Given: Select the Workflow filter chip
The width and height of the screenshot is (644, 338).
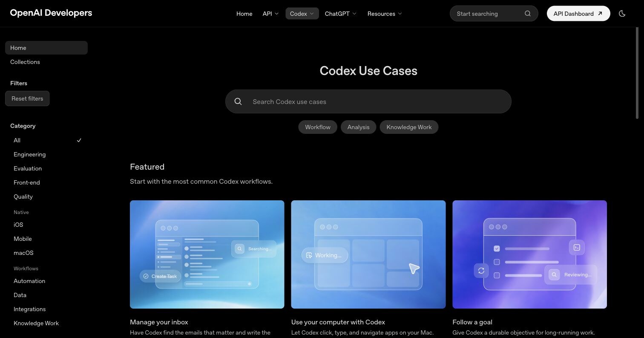Looking at the screenshot, I should pyautogui.click(x=318, y=127).
